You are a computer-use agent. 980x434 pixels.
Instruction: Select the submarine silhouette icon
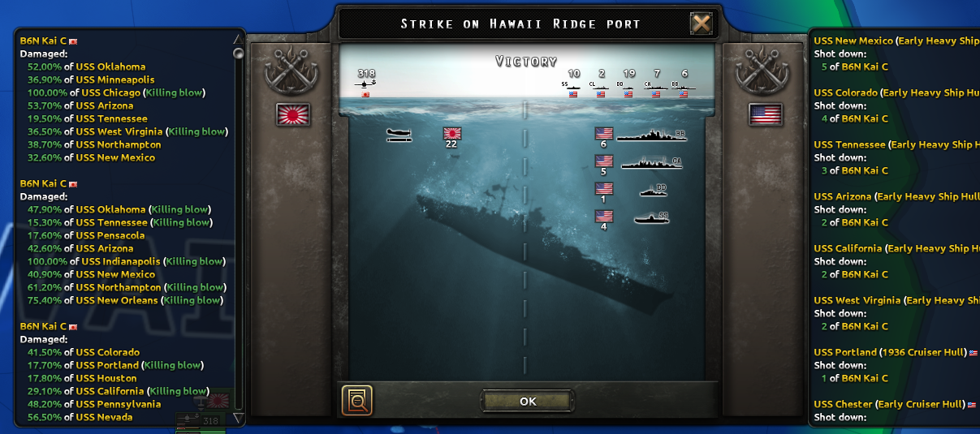point(651,217)
